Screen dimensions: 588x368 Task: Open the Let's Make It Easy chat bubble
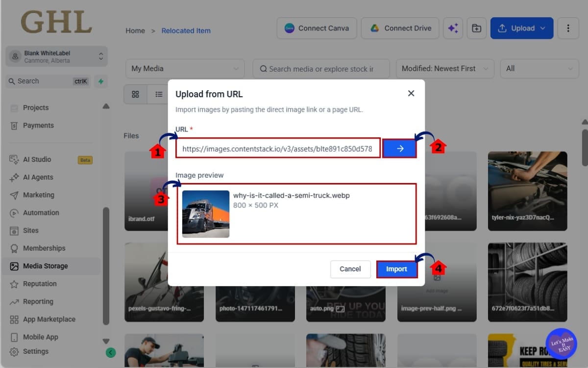(x=562, y=344)
